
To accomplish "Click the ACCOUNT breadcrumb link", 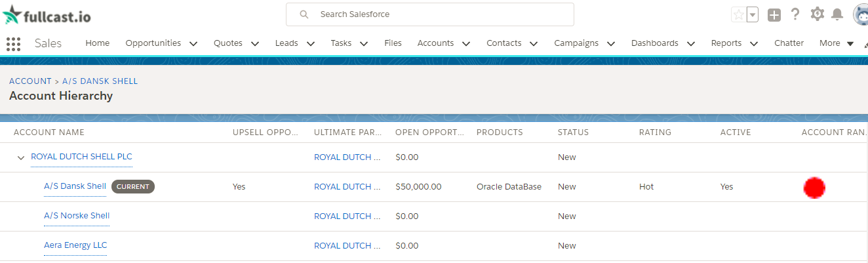I will 30,81.
